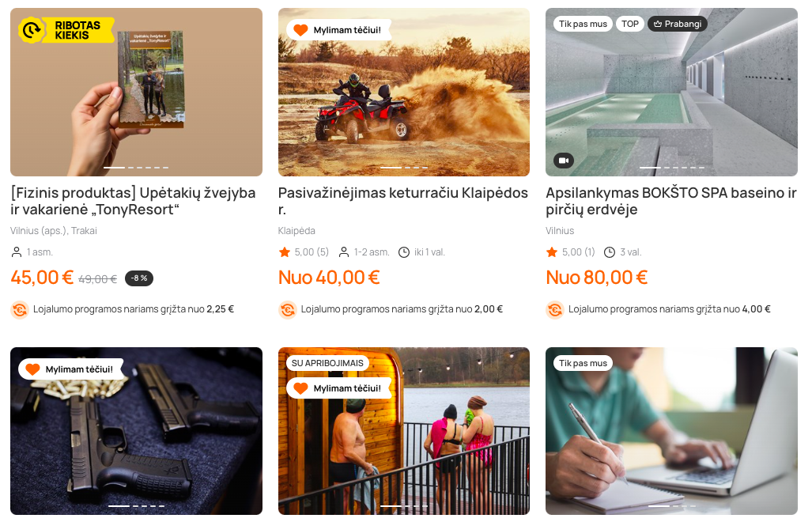Select second carousel dot on quad bike image
812x522 pixels.
(x=408, y=167)
